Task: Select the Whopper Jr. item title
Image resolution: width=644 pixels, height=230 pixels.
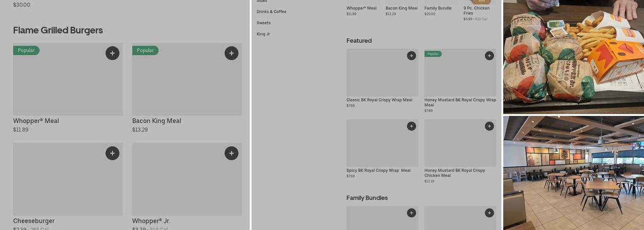Action: click(151, 221)
